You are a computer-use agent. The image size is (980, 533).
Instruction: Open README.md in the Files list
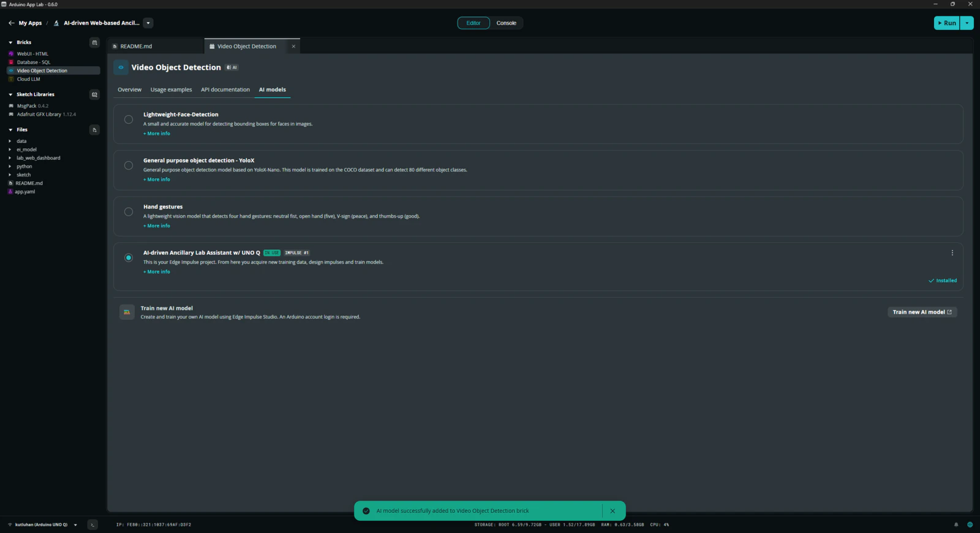[29, 183]
